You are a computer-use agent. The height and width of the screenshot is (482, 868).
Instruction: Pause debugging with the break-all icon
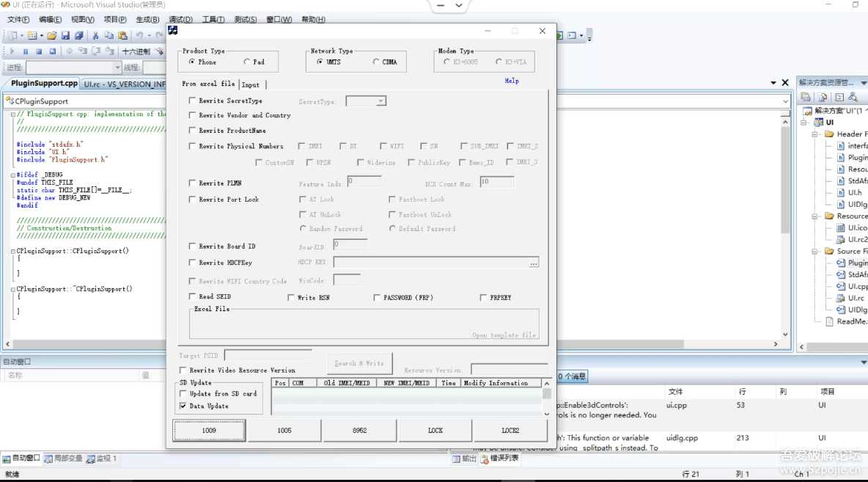[26, 51]
